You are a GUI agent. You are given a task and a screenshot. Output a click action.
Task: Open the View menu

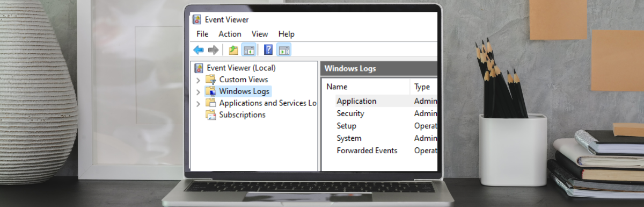(x=260, y=34)
